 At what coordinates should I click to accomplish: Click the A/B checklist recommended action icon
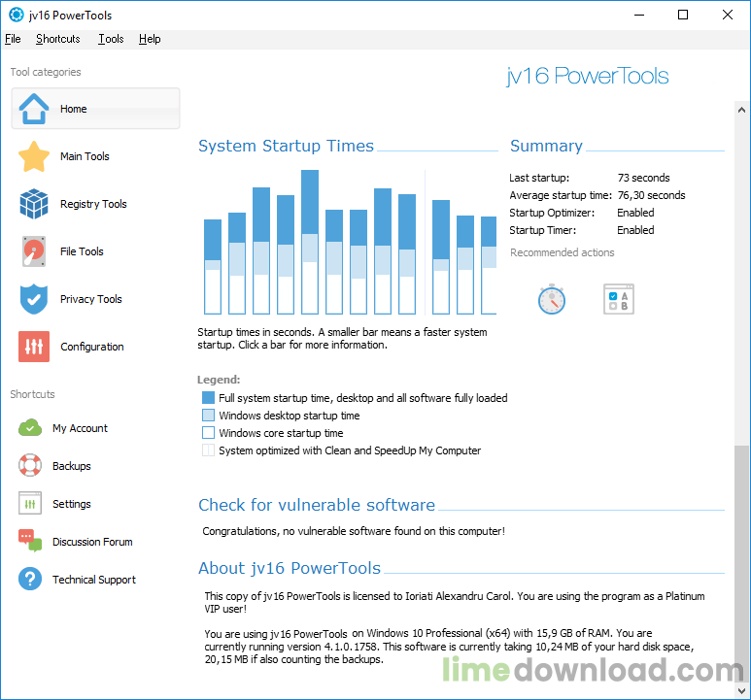point(619,300)
